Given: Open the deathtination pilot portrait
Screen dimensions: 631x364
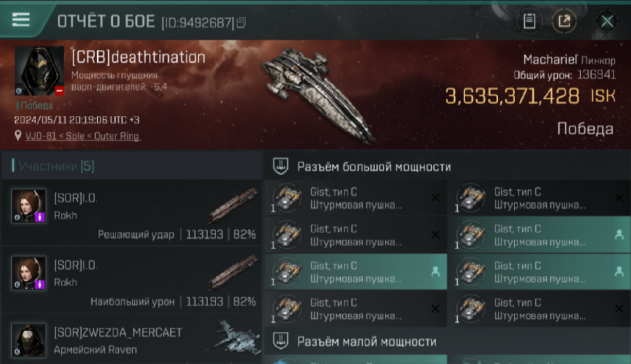Looking at the screenshot, I should [x=39, y=71].
